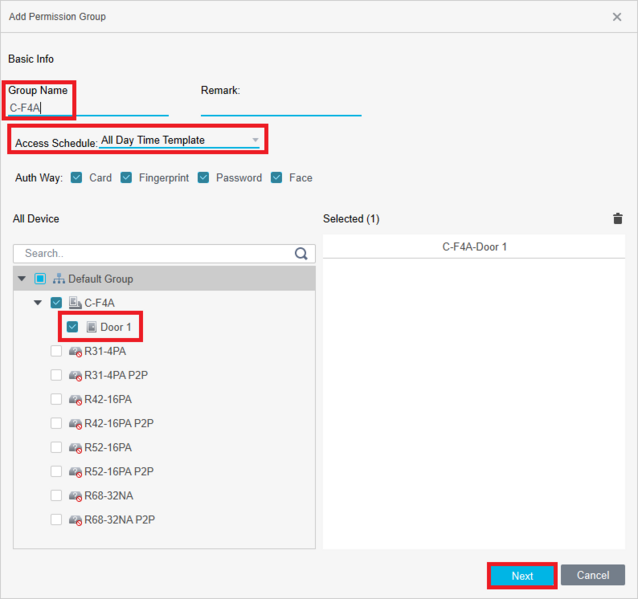The height and width of the screenshot is (599, 638).
Task: Click the offline icon of R52-16PA P2P
Action: coord(75,472)
